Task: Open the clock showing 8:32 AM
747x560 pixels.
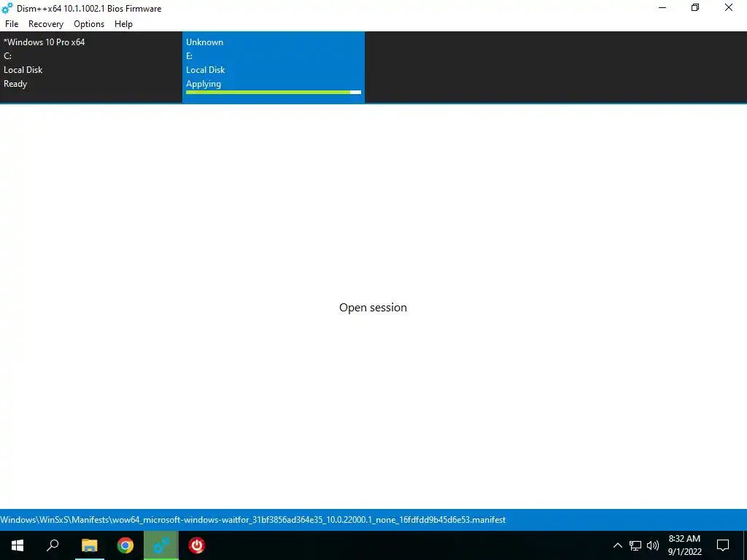Action: pyautogui.click(x=684, y=545)
